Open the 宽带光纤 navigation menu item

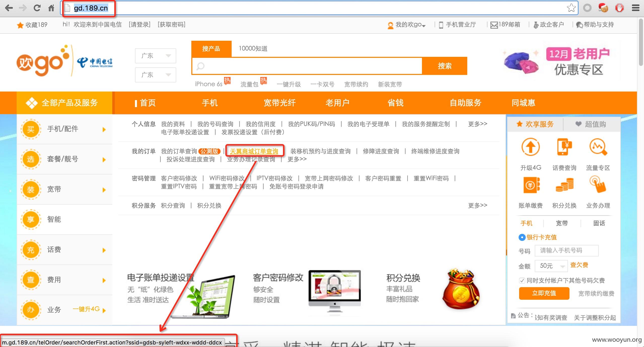pyautogui.click(x=279, y=103)
